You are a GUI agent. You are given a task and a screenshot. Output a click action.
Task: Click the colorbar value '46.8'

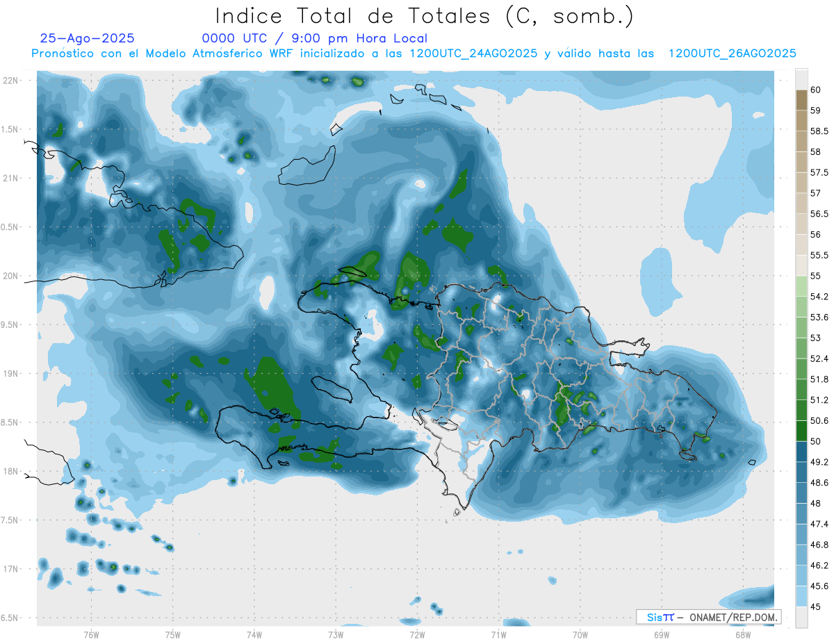pos(819,545)
